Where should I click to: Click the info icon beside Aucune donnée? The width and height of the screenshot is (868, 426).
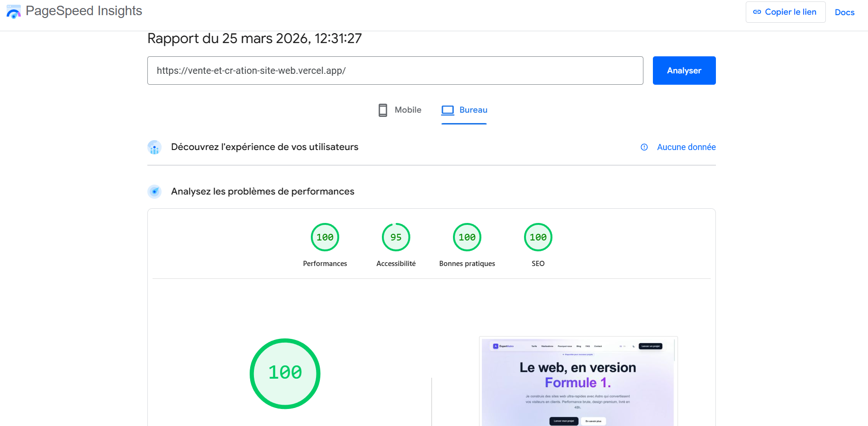[644, 147]
